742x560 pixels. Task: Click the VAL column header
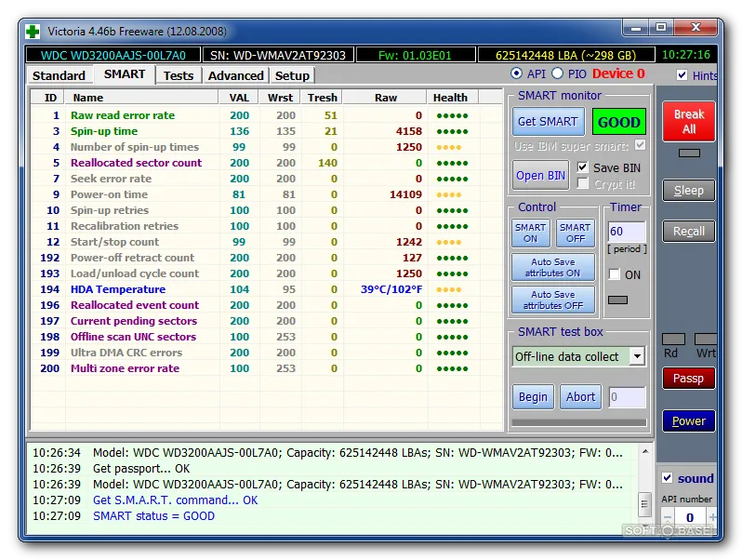tap(240, 98)
